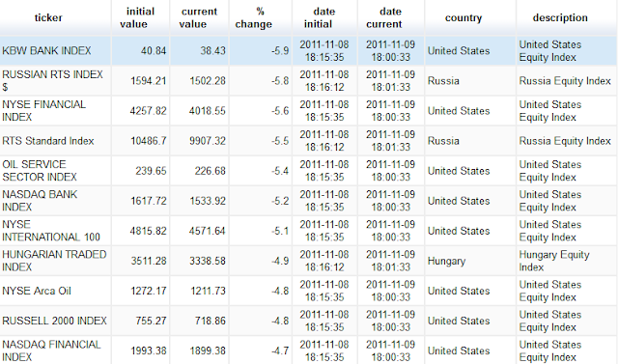
Task: Select the NYSE FINANCIAL INDEX ticker
Action: (x=43, y=111)
